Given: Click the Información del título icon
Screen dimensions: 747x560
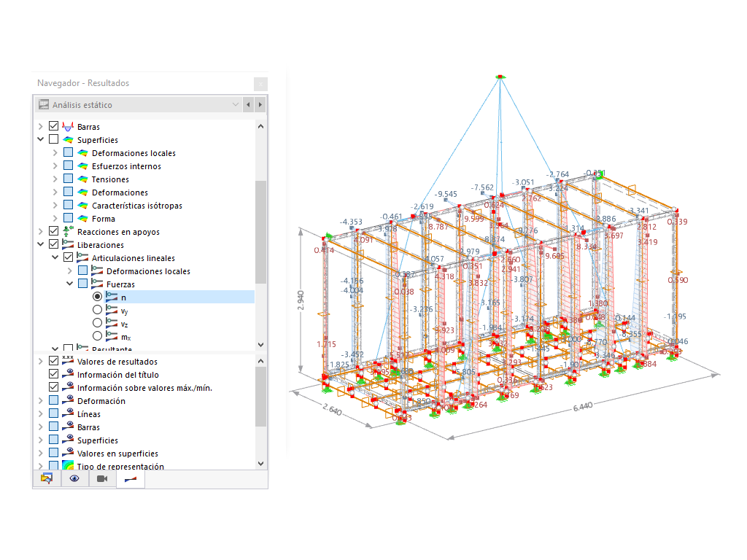Looking at the screenshot, I should coord(68,374).
